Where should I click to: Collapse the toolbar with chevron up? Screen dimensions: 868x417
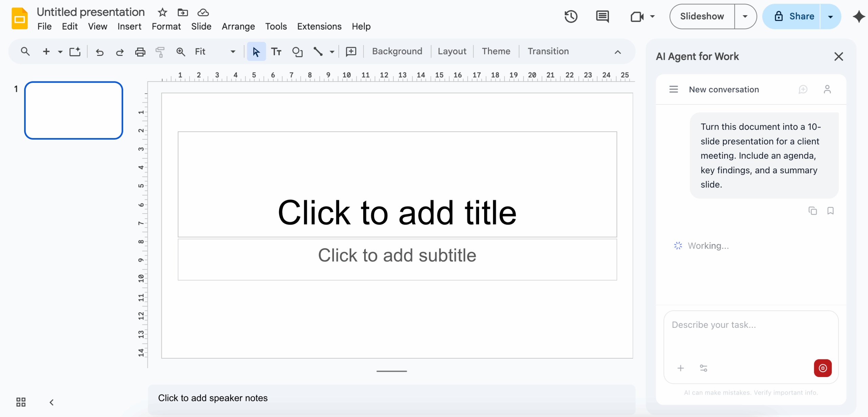(x=618, y=52)
